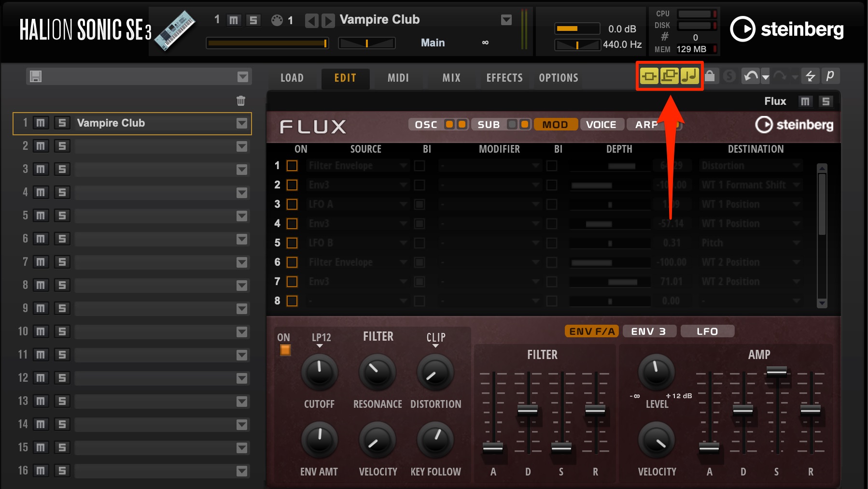This screenshot has width=868, height=489.
Task: Mute the program with header M button
Action: click(234, 20)
